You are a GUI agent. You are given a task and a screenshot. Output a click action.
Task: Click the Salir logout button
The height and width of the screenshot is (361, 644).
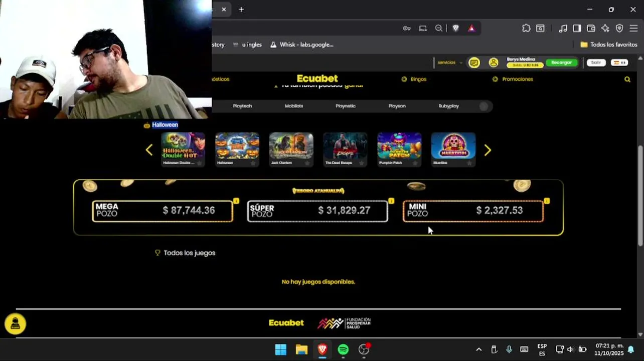point(596,63)
